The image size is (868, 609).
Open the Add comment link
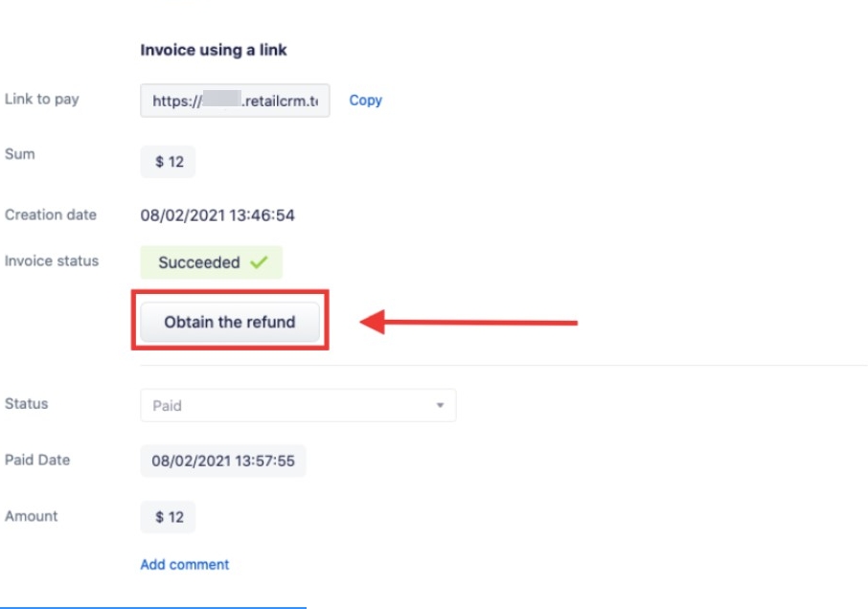point(184,564)
